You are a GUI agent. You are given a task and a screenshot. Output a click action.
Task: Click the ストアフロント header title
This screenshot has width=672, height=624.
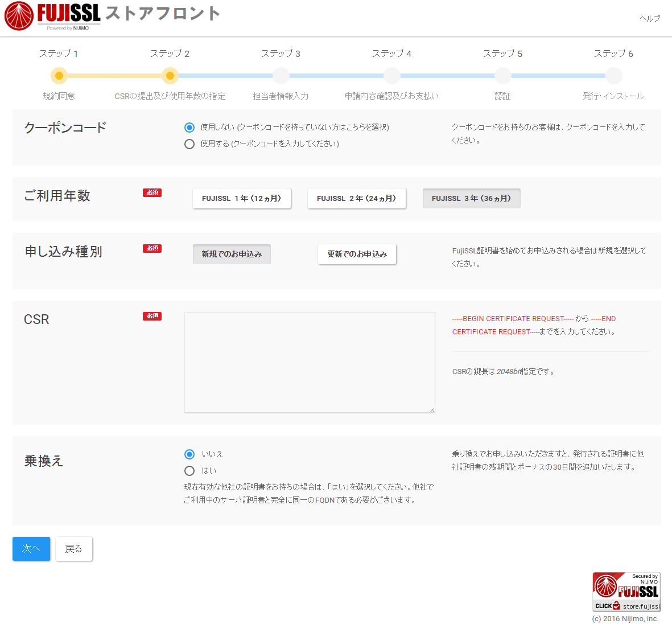tap(163, 13)
